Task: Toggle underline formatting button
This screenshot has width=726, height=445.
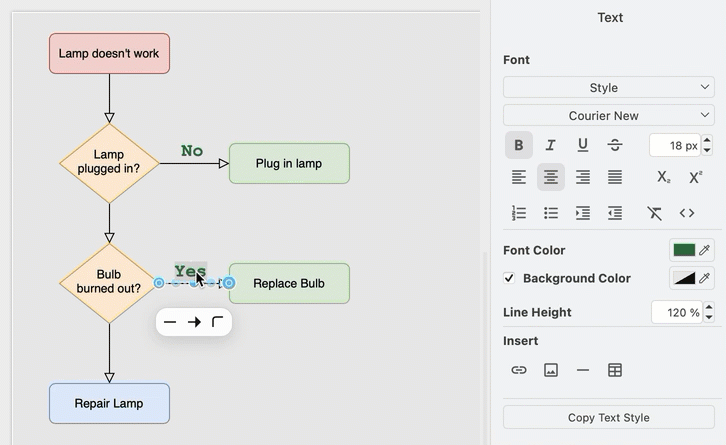Action: click(582, 145)
